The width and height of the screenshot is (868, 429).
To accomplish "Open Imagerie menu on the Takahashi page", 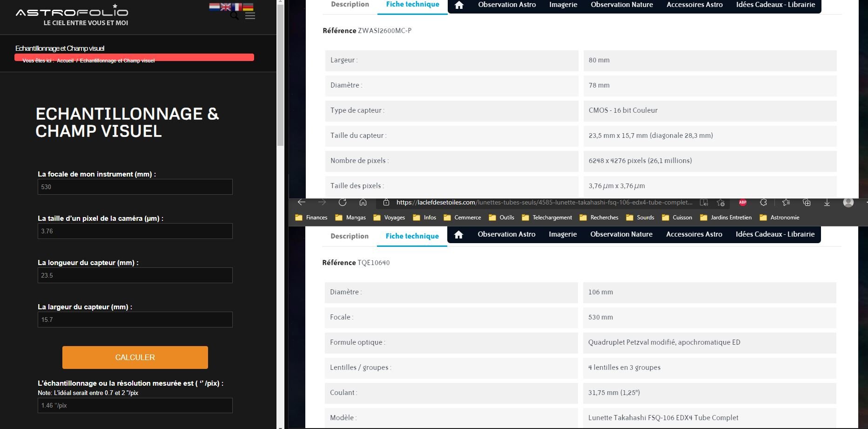I will point(563,234).
